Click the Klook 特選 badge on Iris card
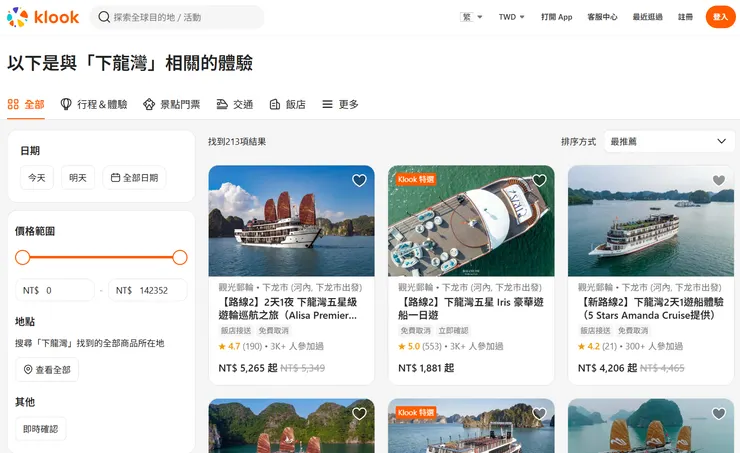This screenshot has height=453, width=740. pos(416,179)
